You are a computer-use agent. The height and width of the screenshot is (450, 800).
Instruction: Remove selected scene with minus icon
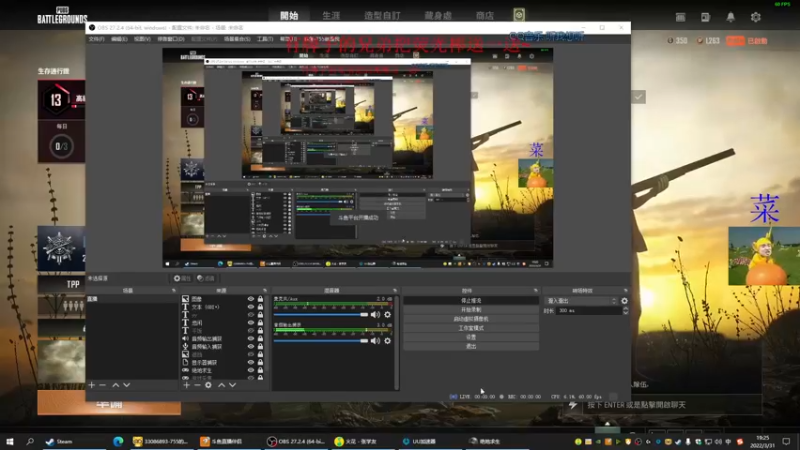coord(103,385)
